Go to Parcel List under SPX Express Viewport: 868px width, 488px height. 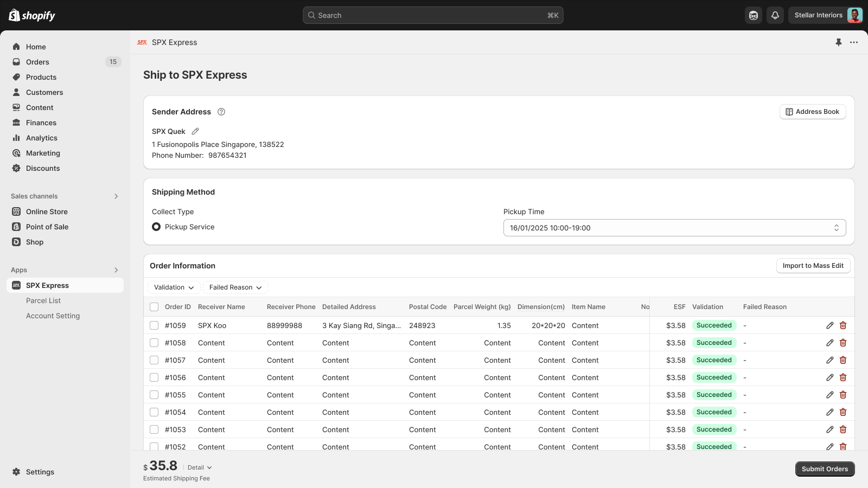point(43,300)
